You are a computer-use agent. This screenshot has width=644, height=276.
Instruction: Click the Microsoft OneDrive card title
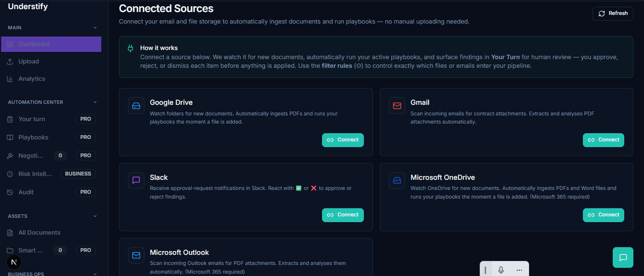click(443, 177)
